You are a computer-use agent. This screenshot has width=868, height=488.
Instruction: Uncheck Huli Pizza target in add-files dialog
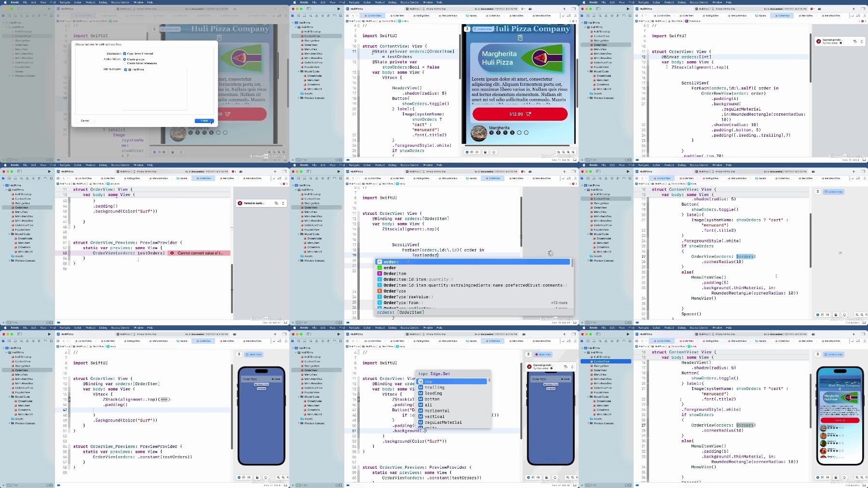point(125,70)
